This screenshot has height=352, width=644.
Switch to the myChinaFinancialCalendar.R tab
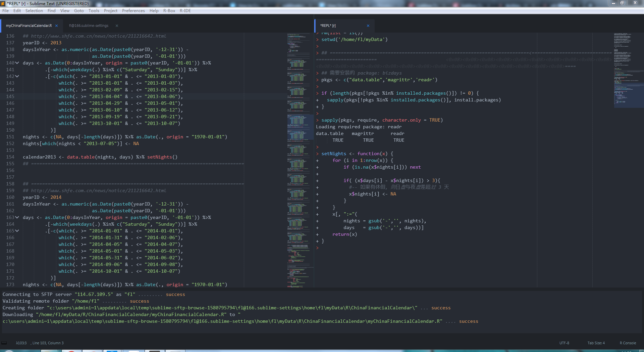tap(29, 26)
